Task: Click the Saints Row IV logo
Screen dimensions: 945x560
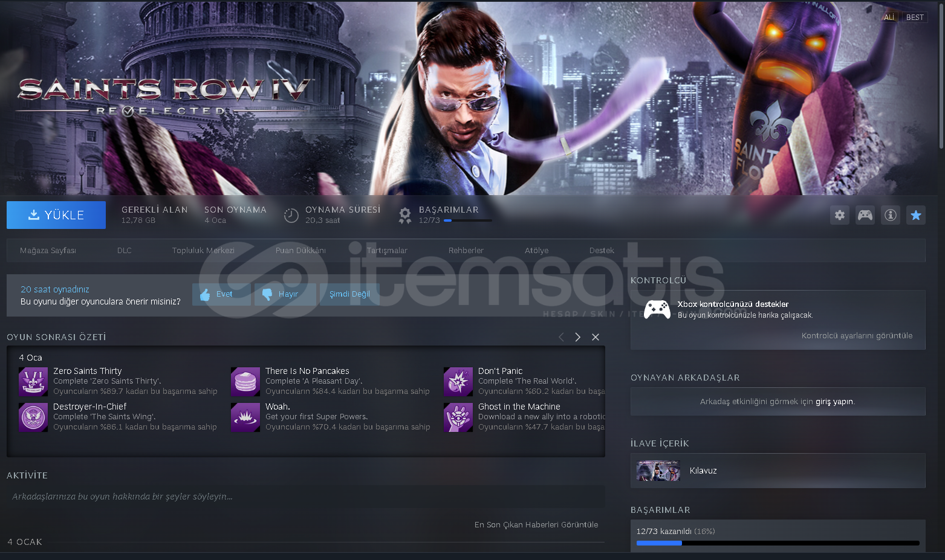Action: point(163,97)
